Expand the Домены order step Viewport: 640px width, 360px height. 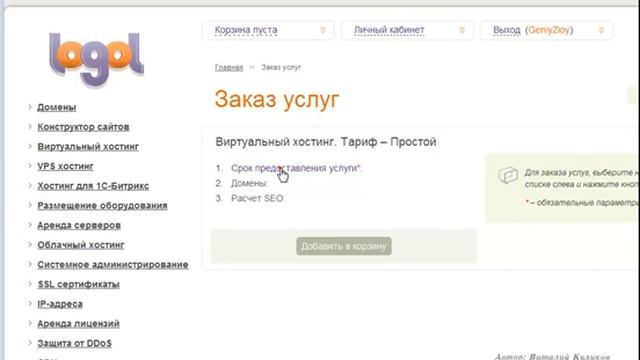249,183
